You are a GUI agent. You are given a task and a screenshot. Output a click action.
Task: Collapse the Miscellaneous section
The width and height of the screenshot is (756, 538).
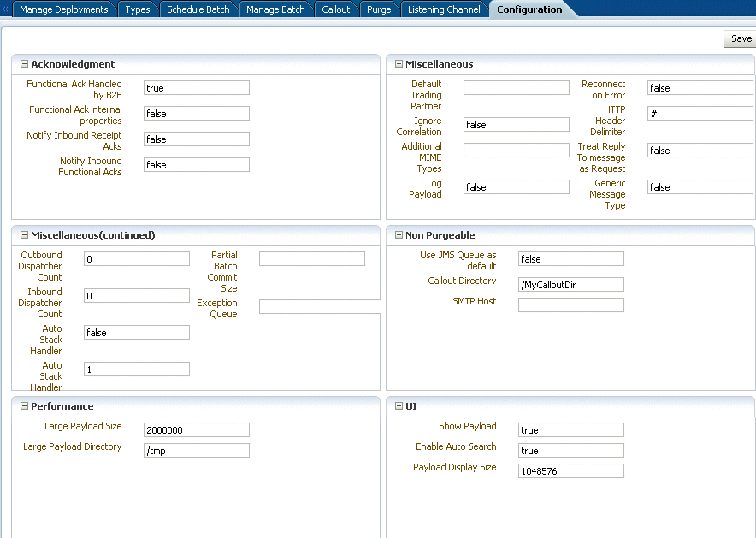click(399, 63)
